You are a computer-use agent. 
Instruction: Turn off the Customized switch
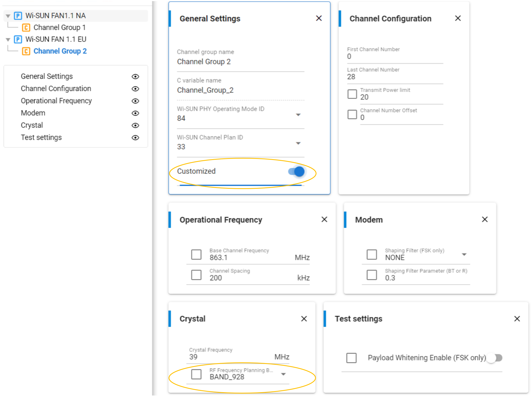pos(296,172)
